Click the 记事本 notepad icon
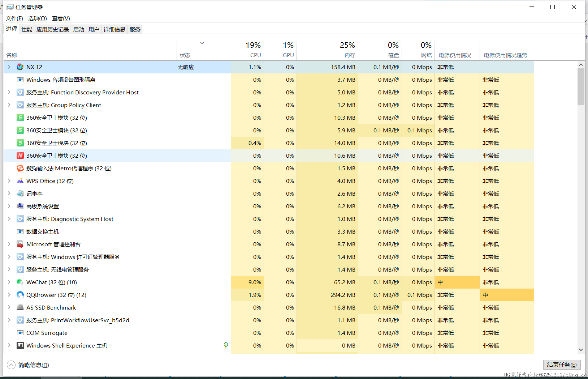The width and height of the screenshot is (588, 379). click(x=20, y=193)
